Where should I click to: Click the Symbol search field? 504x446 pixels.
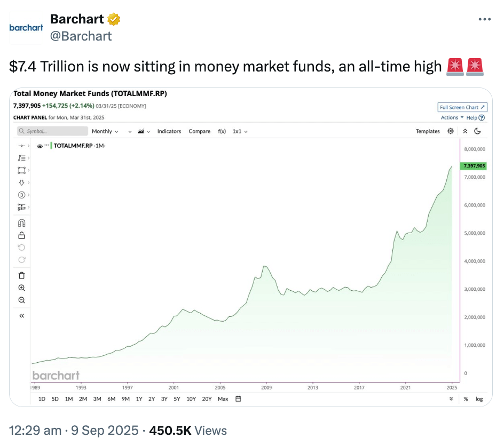[52, 131]
